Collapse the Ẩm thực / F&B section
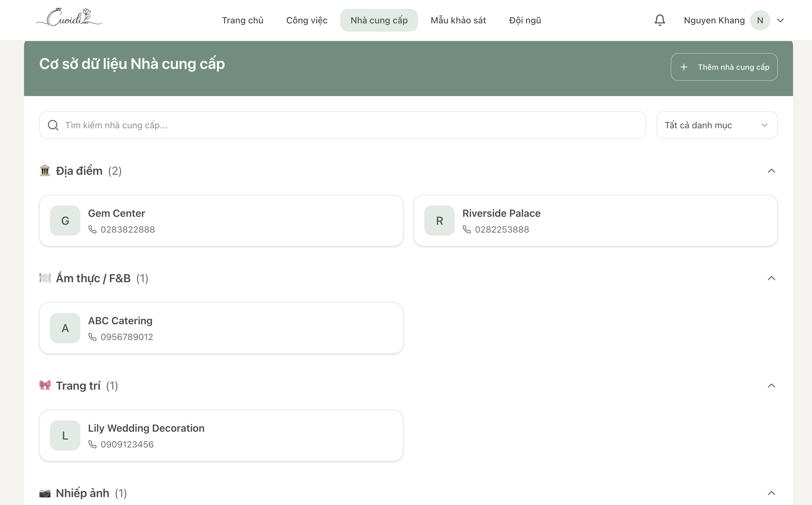Image resolution: width=812 pixels, height=505 pixels. click(771, 278)
